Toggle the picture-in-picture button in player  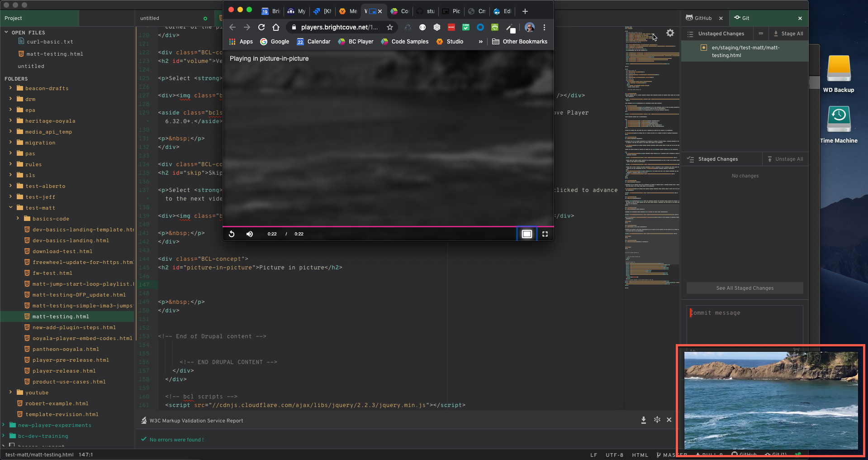click(526, 234)
